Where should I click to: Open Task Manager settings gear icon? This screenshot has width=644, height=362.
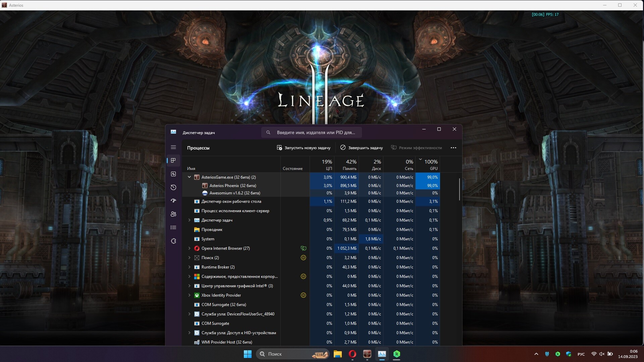click(x=174, y=241)
